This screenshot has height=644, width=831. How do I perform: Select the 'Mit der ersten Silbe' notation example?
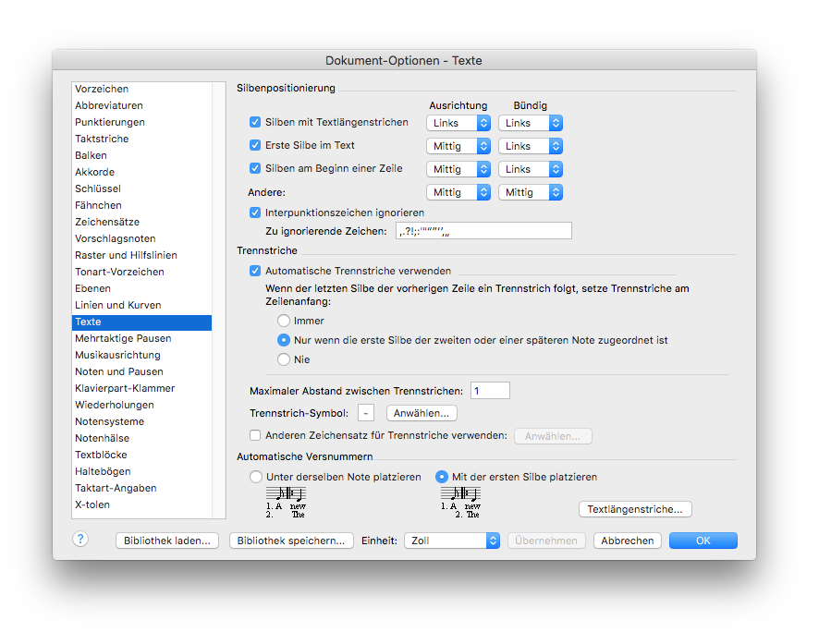[x=460, y=503]
